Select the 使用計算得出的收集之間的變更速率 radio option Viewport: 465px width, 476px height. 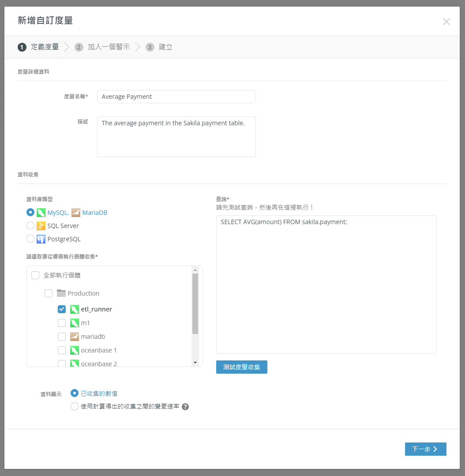coord(75,407)
